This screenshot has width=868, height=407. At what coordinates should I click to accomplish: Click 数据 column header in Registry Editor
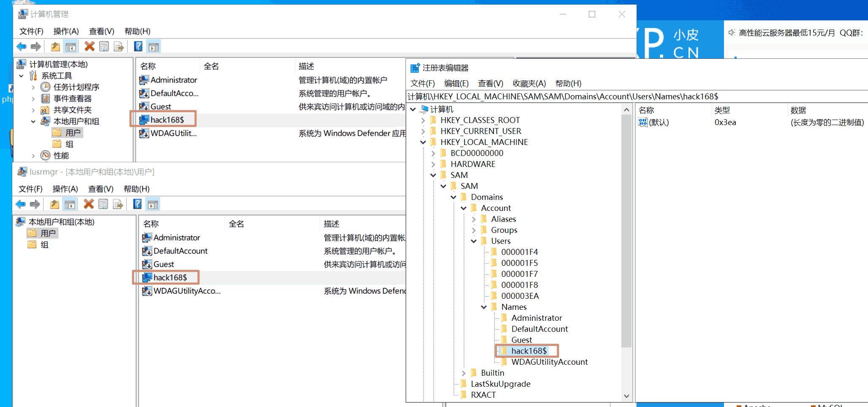798,110
